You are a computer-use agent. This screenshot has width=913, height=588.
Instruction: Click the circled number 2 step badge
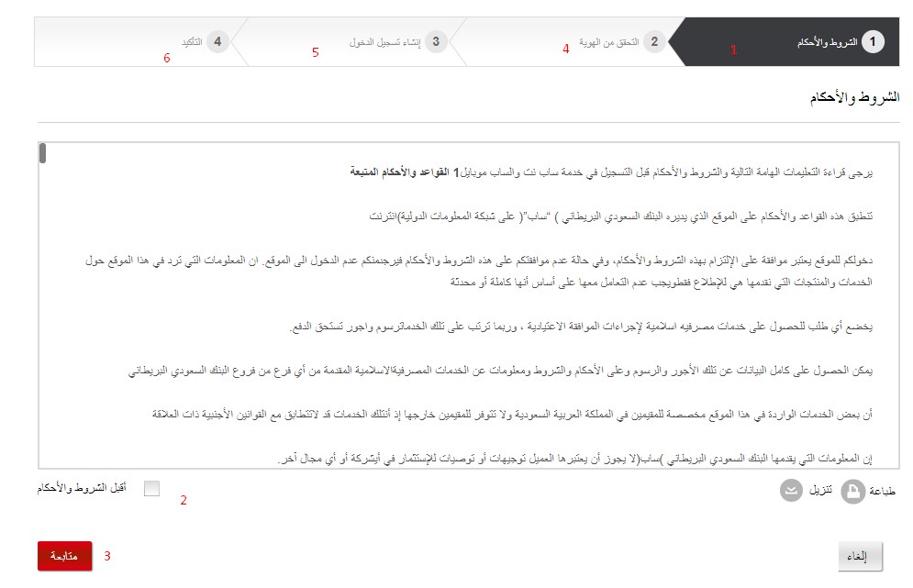(x=654, y=42)
